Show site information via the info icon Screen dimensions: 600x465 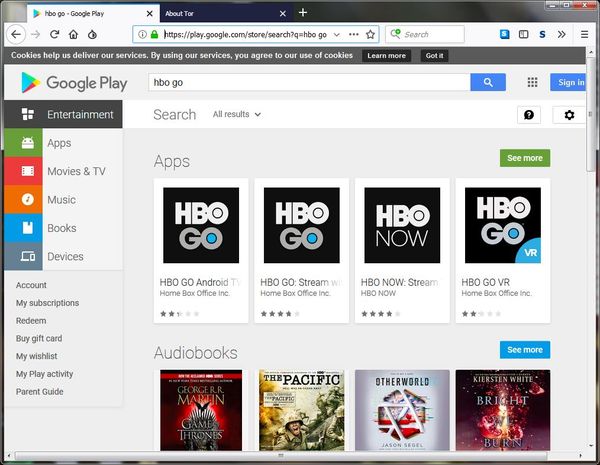pyautogui.click(x=142, y=34)
